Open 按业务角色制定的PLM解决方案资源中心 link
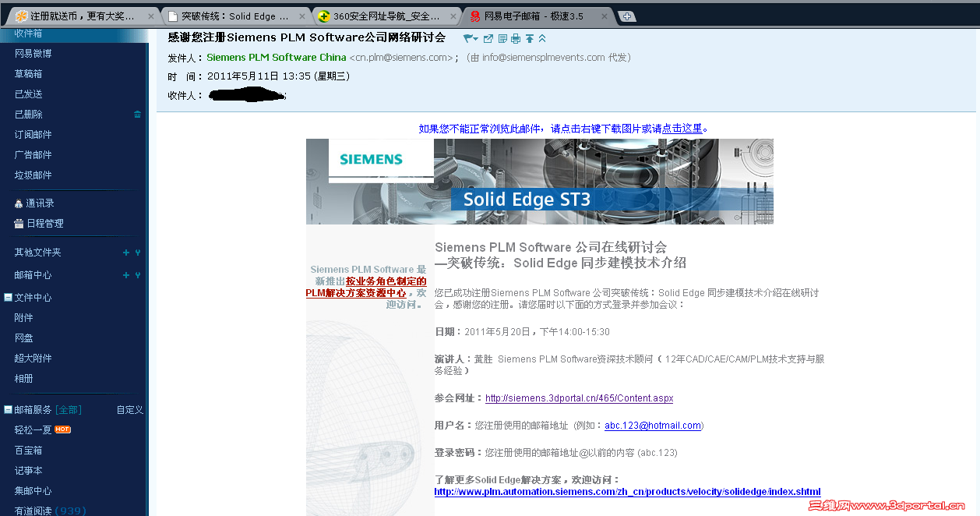980x516 pixels. click(x=366, y=287)
